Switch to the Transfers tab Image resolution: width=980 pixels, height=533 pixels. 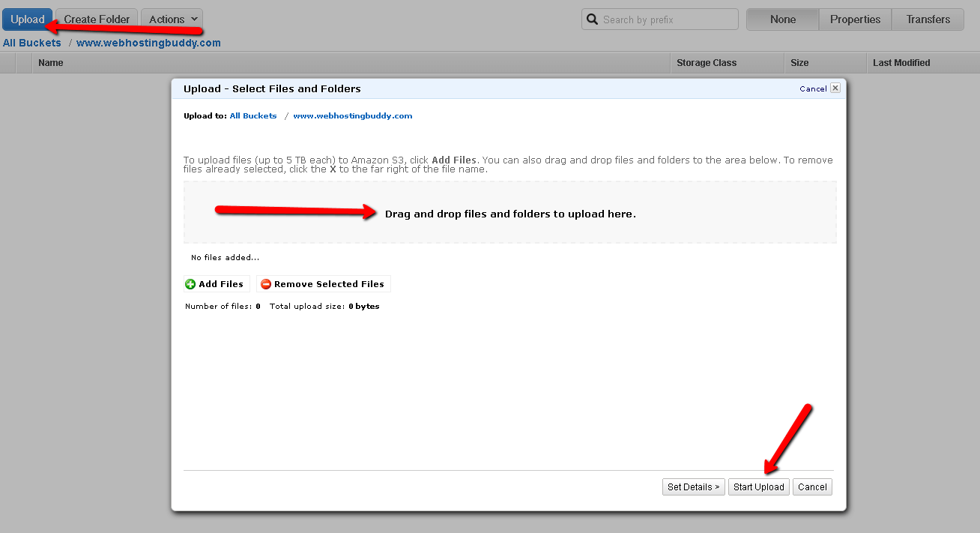(928, 19)
